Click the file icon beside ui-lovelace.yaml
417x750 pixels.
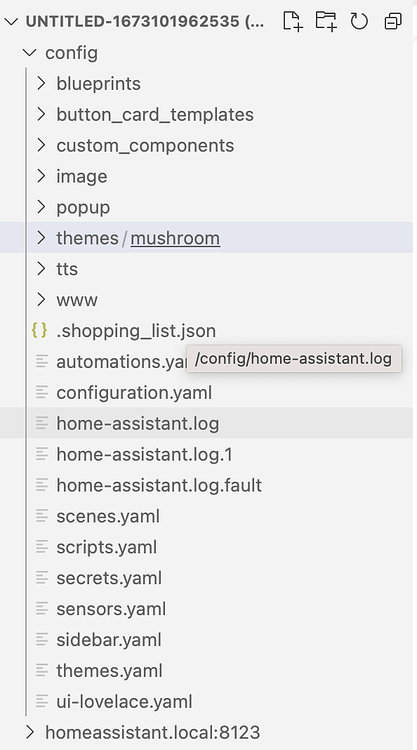pos(42,701)
